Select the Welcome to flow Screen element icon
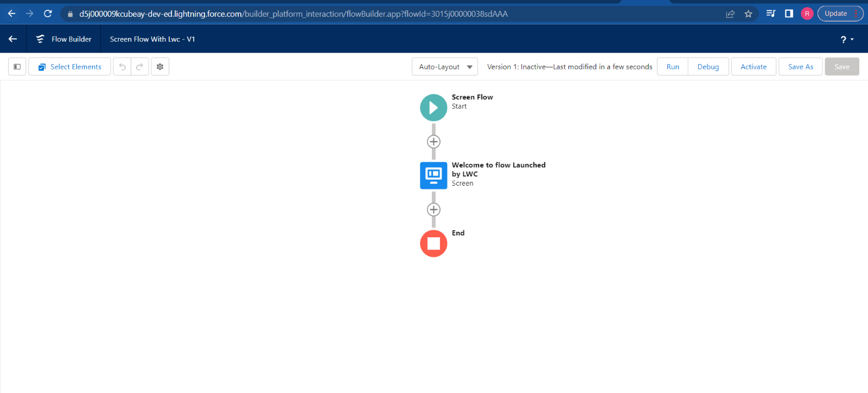 pos(433,175)
